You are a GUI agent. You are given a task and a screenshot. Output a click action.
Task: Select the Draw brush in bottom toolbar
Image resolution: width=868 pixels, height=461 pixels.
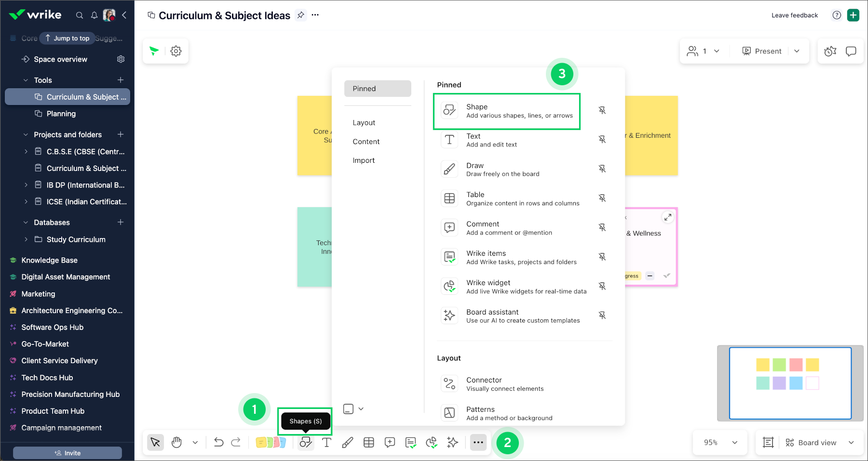(347, 442)
